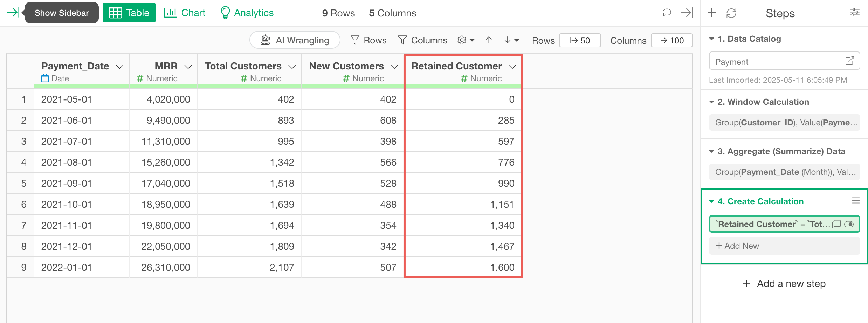Open the Retained Customer column menu

click(512, 67)
